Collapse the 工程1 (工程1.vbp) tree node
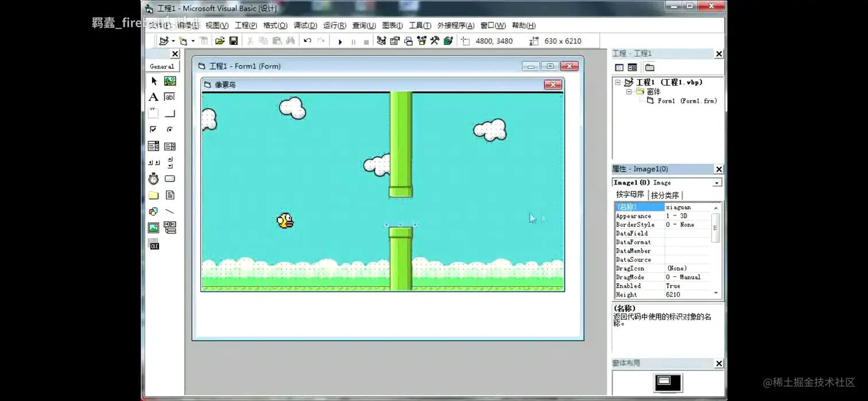868x401 pixels. (618, 82)
